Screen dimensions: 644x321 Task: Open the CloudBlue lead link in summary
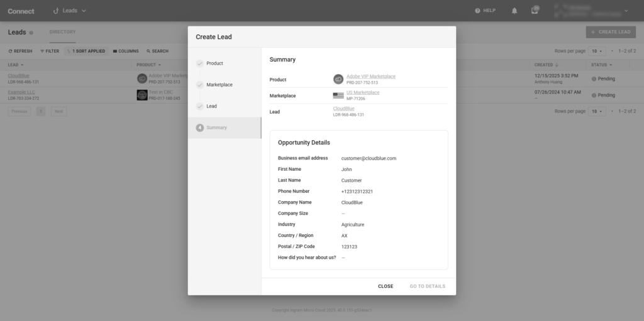[x=343, y=109]
